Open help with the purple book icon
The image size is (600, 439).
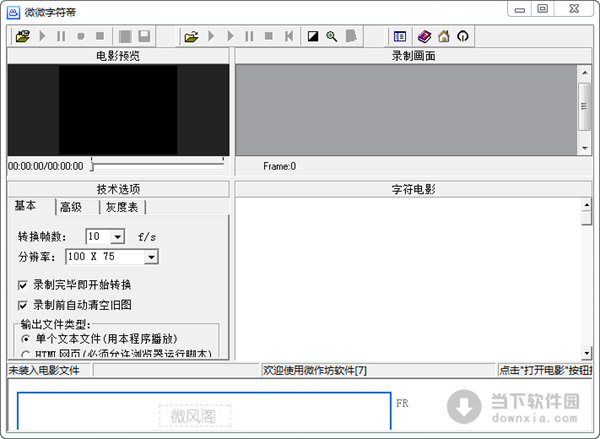(424, 36)
